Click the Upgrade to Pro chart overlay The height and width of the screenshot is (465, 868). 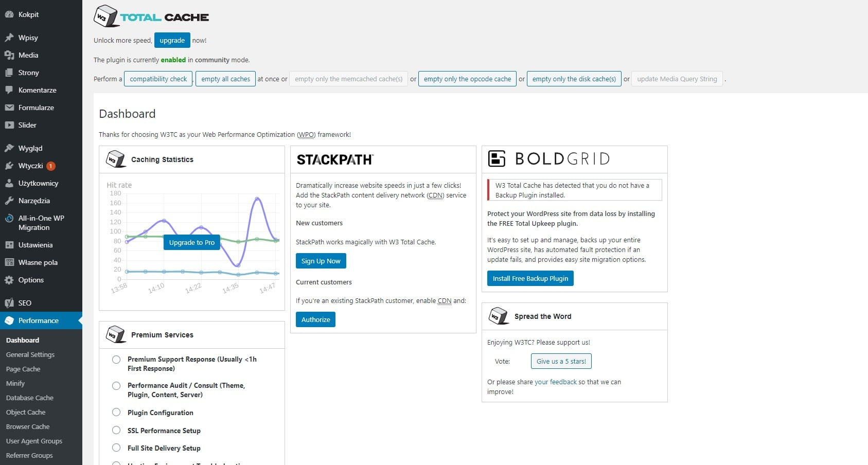point(191,242)
